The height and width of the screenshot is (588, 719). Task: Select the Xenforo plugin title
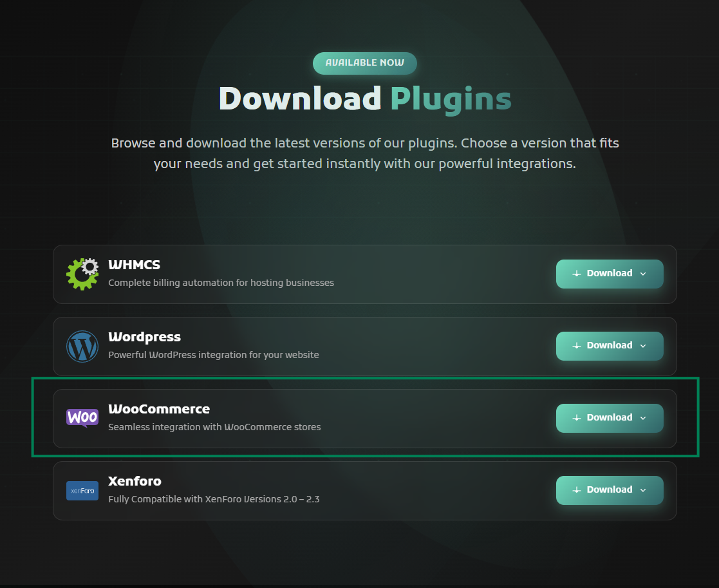(x=135, y=481)
